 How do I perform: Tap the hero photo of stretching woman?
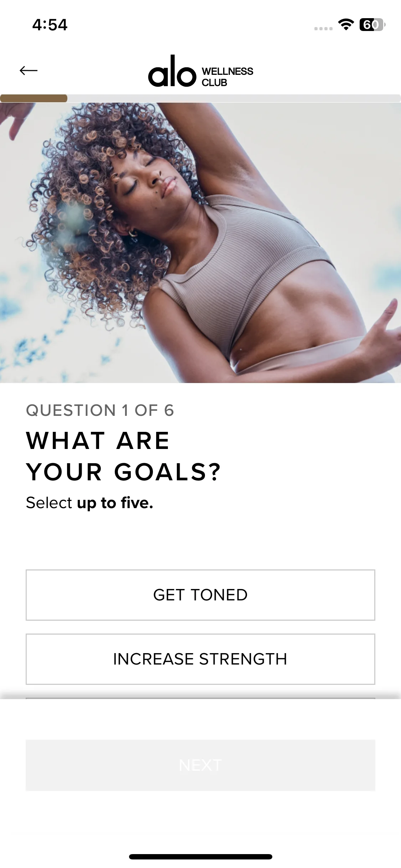pyautogui.click(x=200, y=243)
